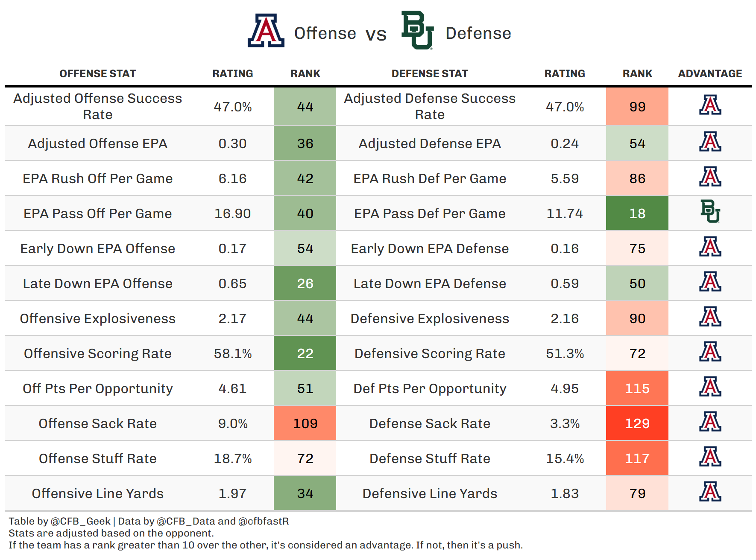Click Arizona advantage logo in Line Yards row
The width and height of the screenshot is (756, 560).
coord(710,492)
